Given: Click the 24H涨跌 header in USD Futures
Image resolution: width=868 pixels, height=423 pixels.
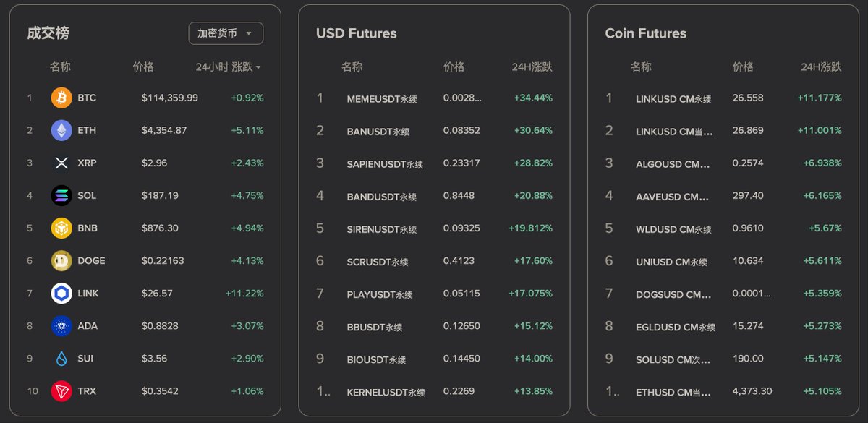Looking at the screenshot, I should 532,67.
